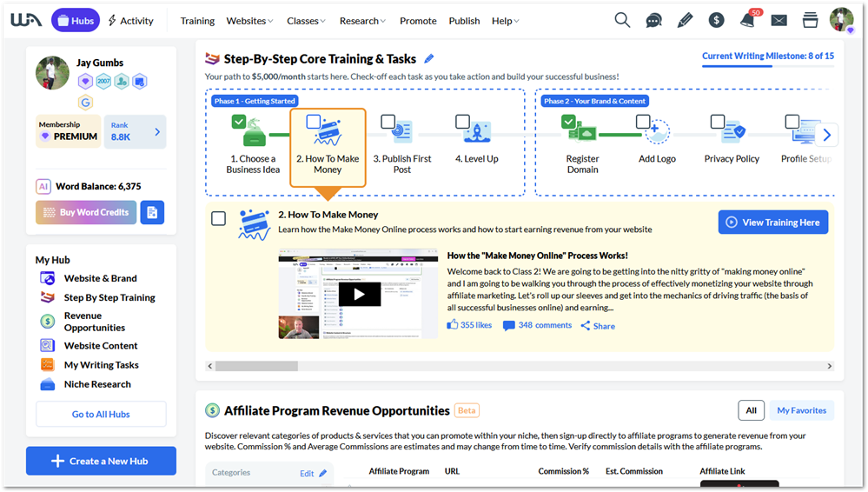Expand the Research dropdown menu
Viewport: 868px width, 492px height.
coord(362,21)
